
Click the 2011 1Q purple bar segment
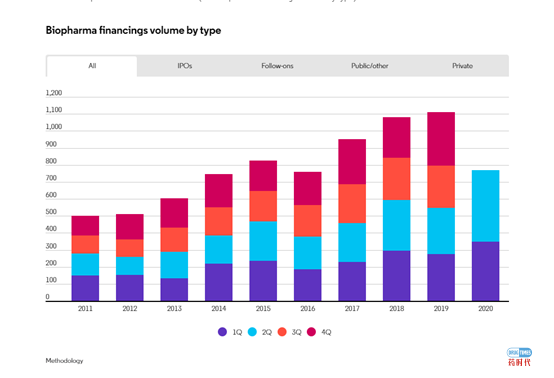(85, 288)
